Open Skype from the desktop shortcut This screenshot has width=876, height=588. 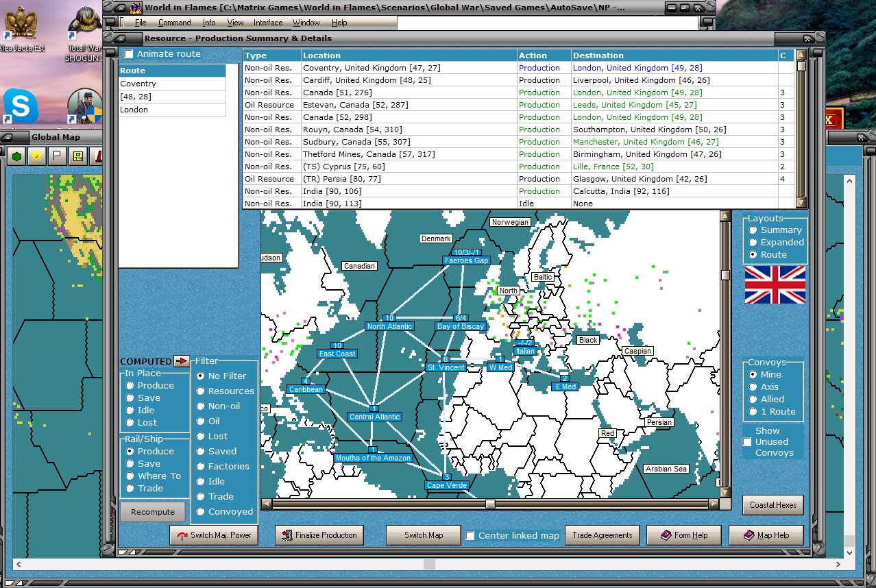click(x=21, y=106)
